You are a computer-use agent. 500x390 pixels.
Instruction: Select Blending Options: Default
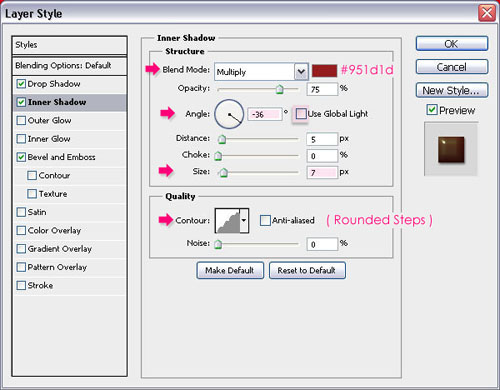tap(70, 66)
